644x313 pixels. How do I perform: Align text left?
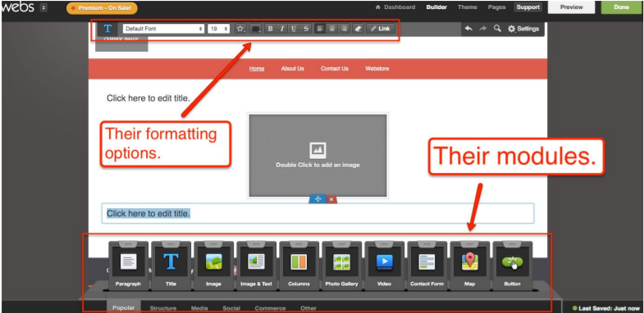(320, 29)
